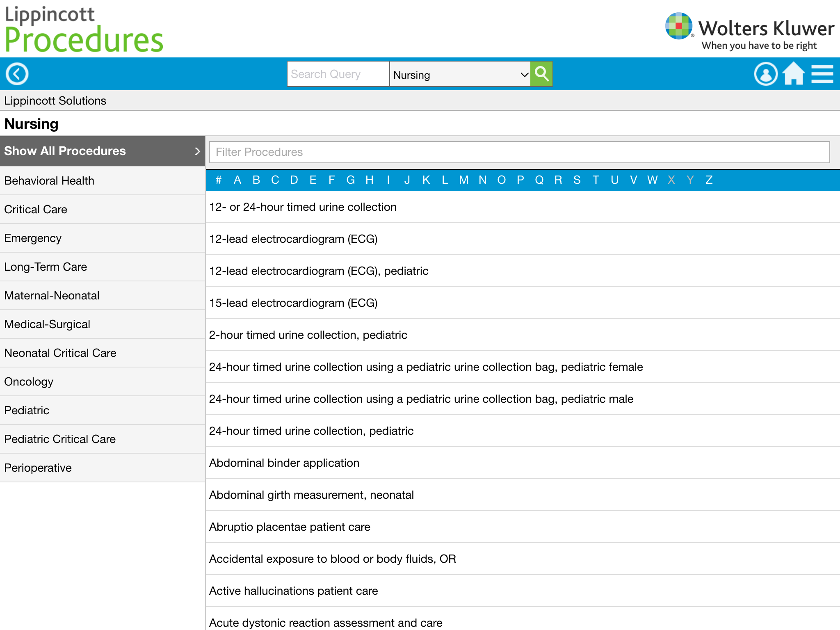Jump to letter Q in index
Screen dimensions: 840x630
[x=539, y=180]
